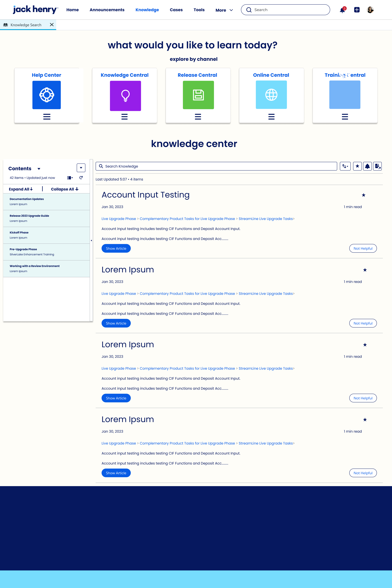Select Pre-Upgrade Phase in Contents
This screenshot has height=588, width=392.
pyautogui.click(x=46, y=252)
